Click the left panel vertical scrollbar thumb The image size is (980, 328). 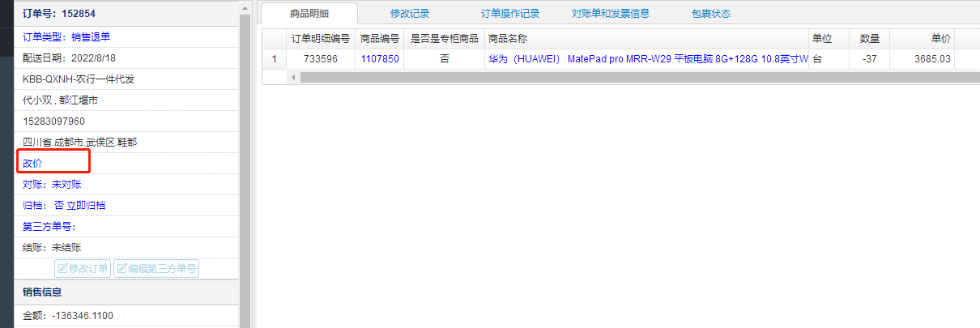tap(245, 170)
